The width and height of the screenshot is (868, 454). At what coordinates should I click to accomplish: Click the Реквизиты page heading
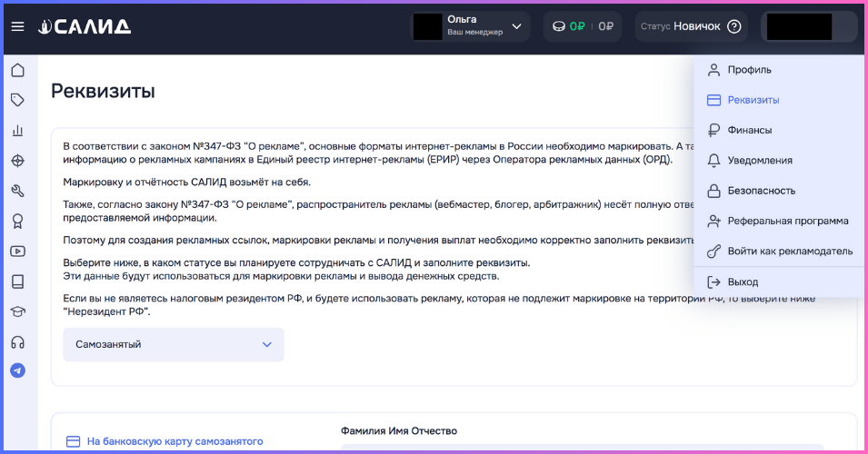point(103,91)
